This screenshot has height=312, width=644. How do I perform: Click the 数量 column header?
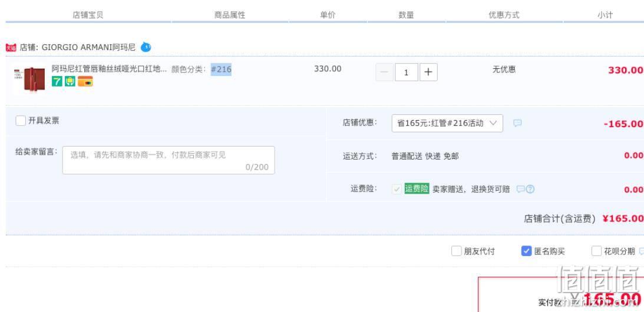(406, 15)
